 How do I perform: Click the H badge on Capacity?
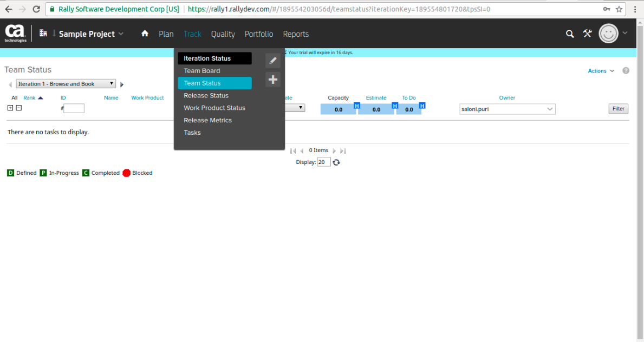click(x=356, y=106)
